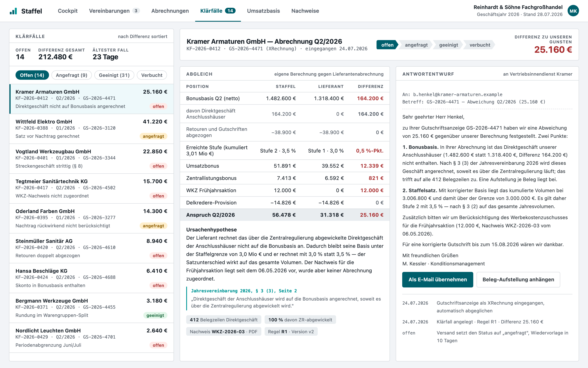This screenshot has width=588, height=368.
Task: Click 'Retouren und Gutschriften abgezogen' row
Action: coord(285,132)
